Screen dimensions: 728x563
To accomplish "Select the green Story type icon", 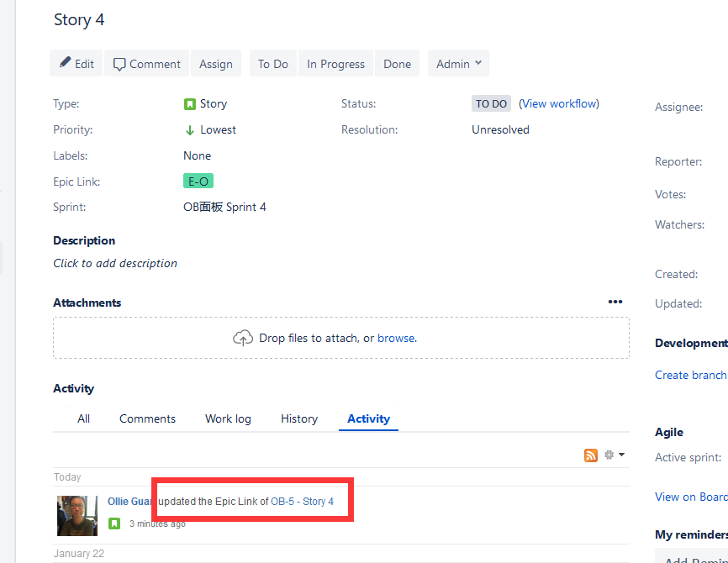I will (189, 103).
